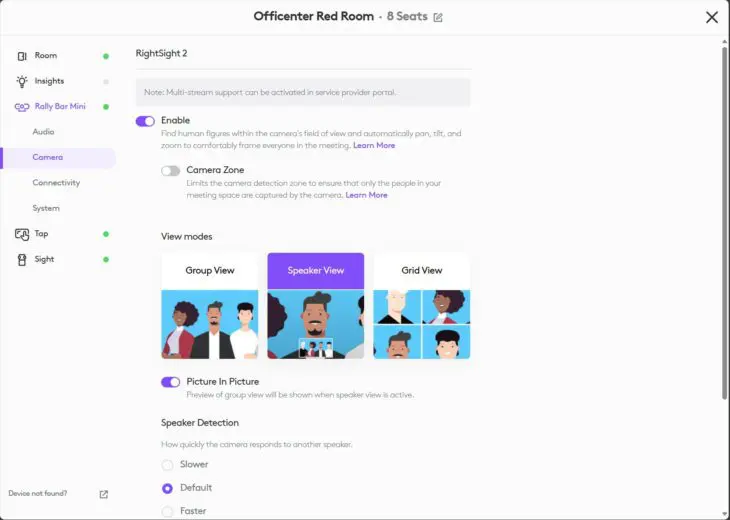
Task: Click the Rally Bar Mini device icon
Action: [22, 107]
